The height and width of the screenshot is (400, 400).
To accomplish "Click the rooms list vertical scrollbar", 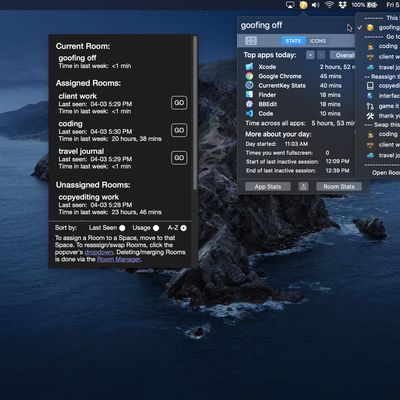I will click(195, 113).
